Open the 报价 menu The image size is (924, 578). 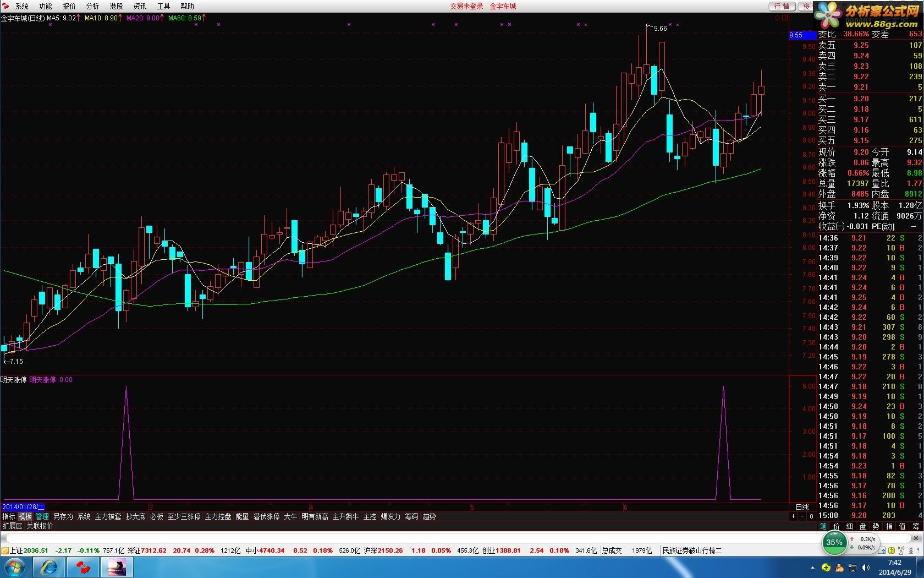(x=69, y=6)
